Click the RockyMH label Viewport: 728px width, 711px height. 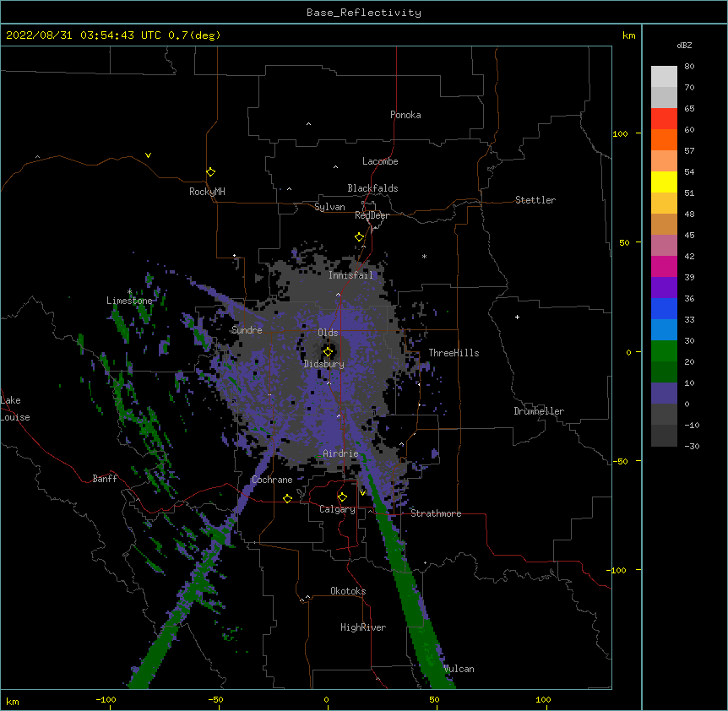pyautogui.click(x=207, y=192)
